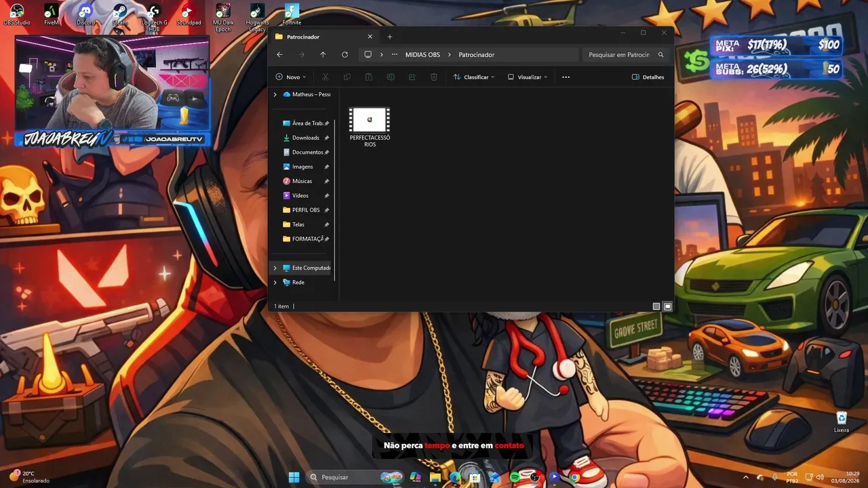868x488 pixels.
Task: Open Windows Start menu
Action: pos(294,477)
